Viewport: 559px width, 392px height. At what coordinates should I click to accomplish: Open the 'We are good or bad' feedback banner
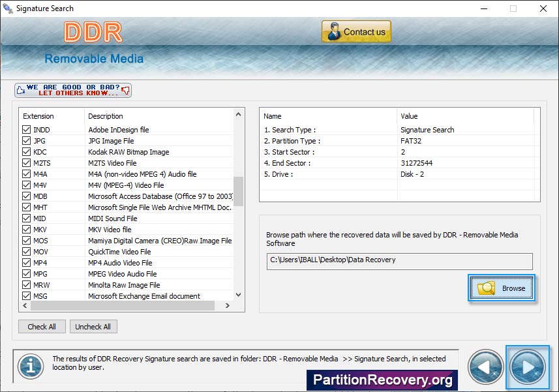[73, 90]
